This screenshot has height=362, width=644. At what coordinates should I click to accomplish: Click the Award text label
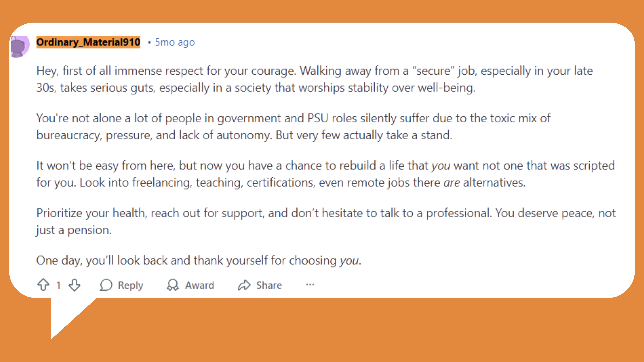[200, 285]
